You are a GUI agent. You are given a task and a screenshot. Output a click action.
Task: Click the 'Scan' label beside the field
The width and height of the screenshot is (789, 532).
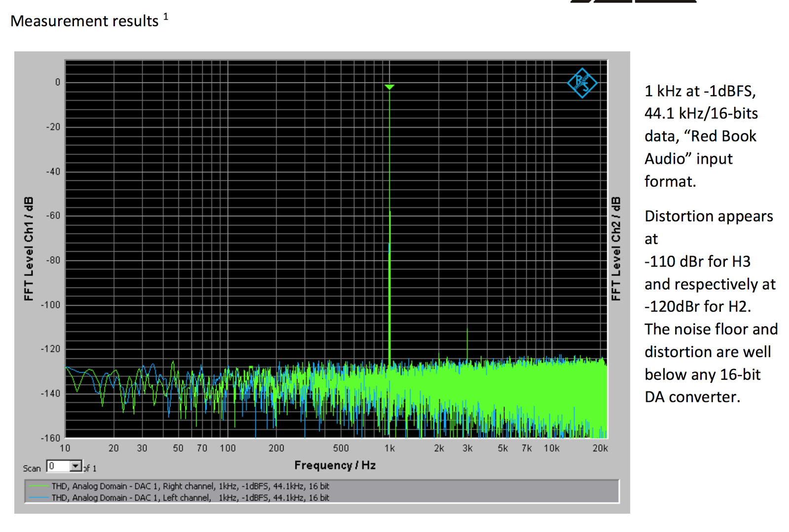pos(32,468)
